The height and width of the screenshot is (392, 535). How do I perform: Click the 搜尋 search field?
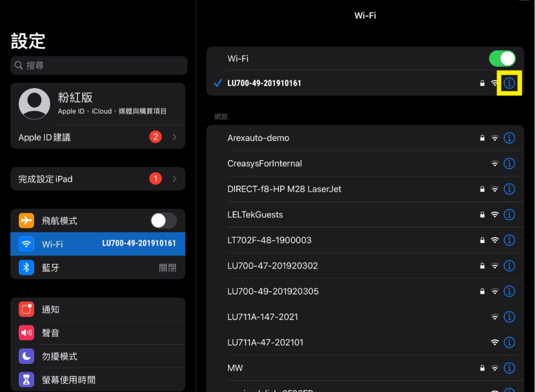[x=99, y=66]
